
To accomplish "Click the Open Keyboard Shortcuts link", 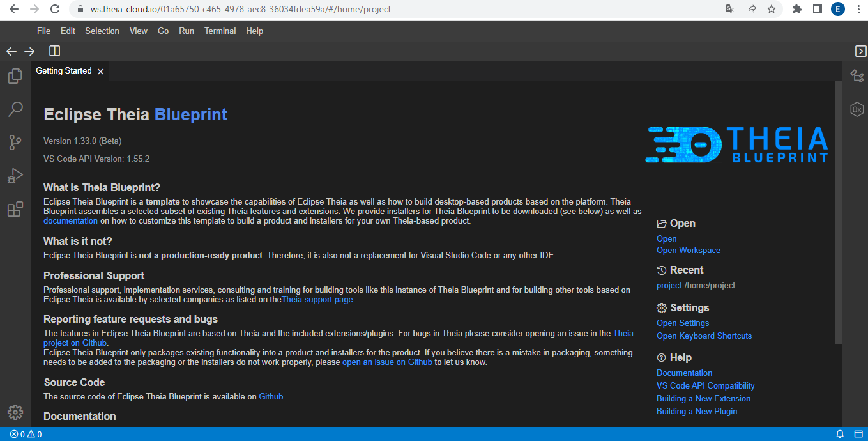I will click(704, 336).
